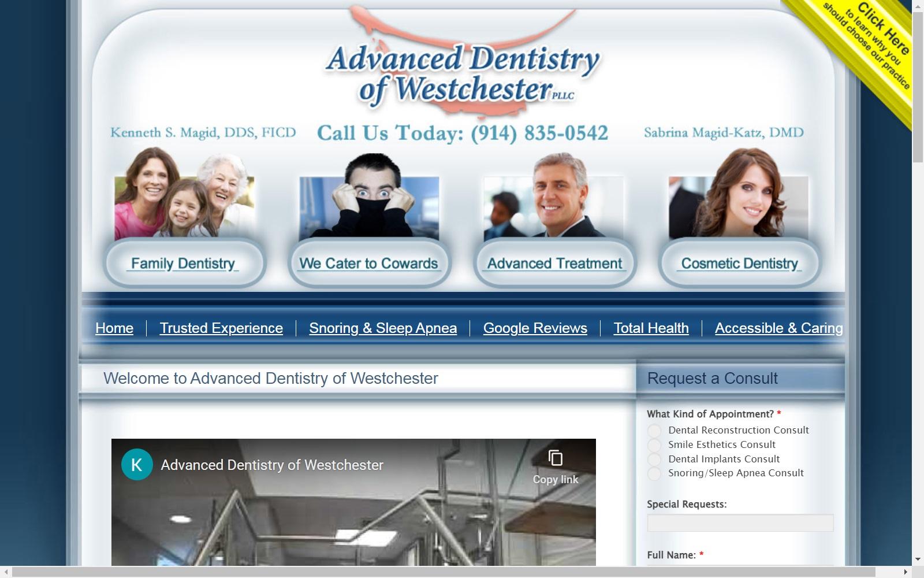Click the smiling businessman photo thumbnail
The image size is (924, 578).
(x=554, y=197)
